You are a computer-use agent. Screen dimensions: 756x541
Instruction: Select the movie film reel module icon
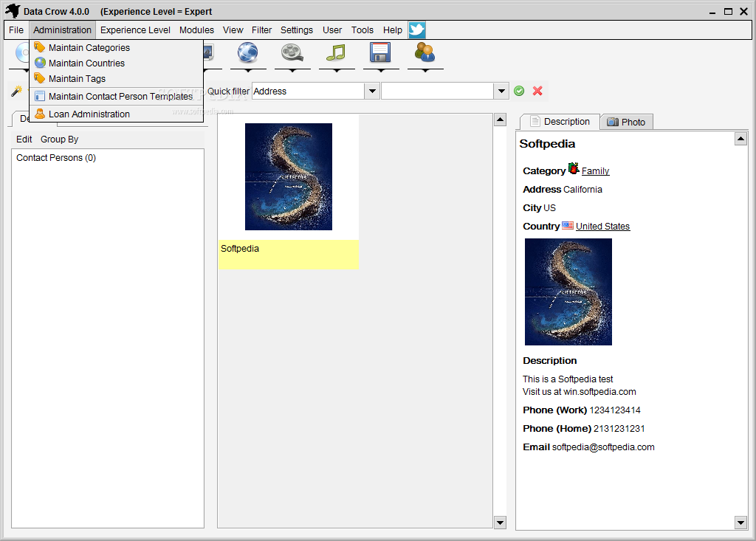(x=292, y=52)
